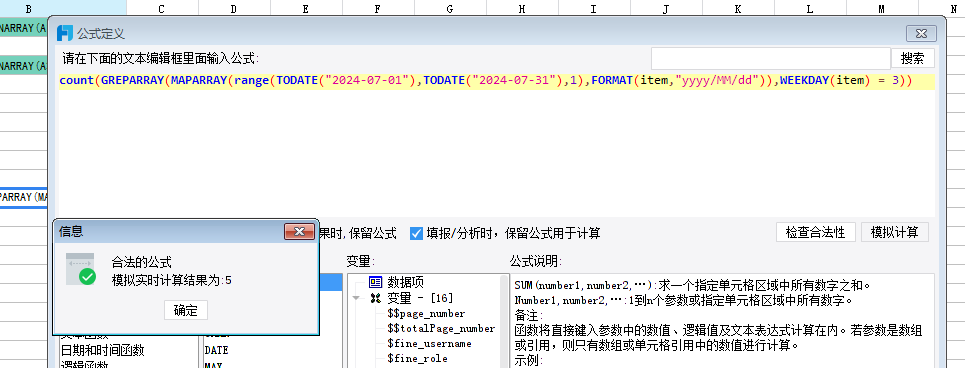Screen dimensions: 965x368
Task: Select the DATE function in list
Action: [x=217, y=350]
